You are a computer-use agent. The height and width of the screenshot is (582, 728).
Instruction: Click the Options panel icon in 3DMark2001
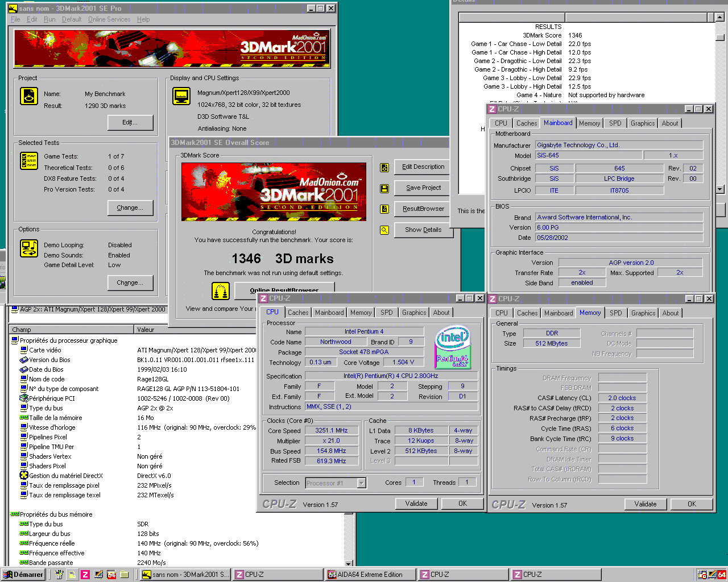[x=29, y=248]
